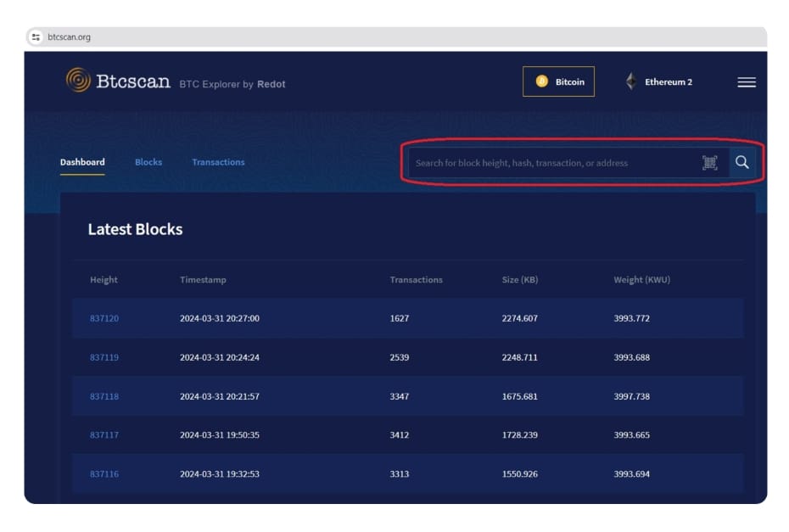Switch to the Blocks tab
Viewport: 789px width, 532px height.
(148, 162)
